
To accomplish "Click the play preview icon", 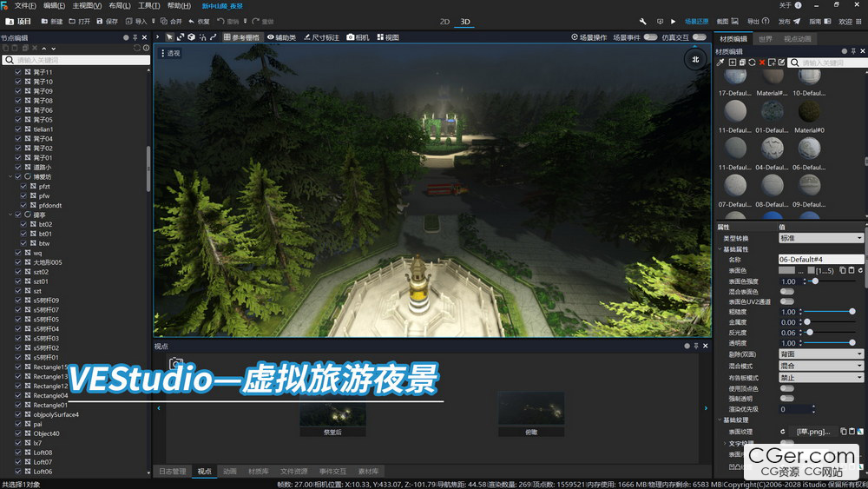I will [x=674, y=22].
